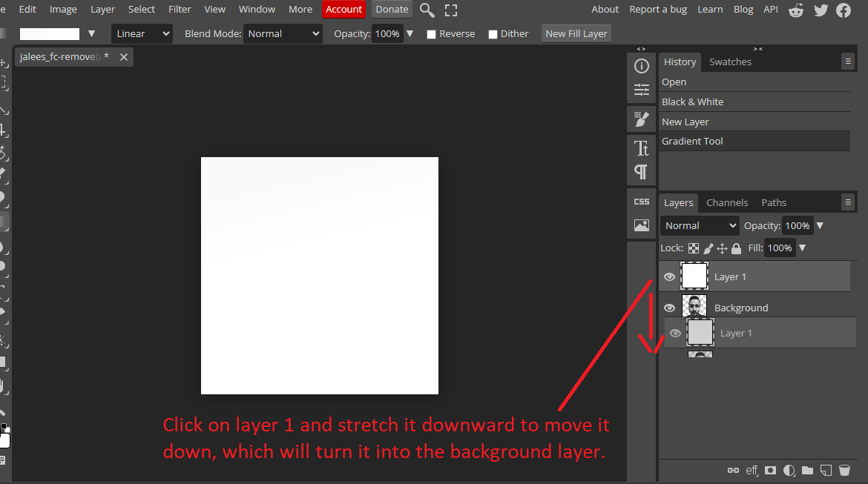Open the Info panel icon

[x=642, y=66]
